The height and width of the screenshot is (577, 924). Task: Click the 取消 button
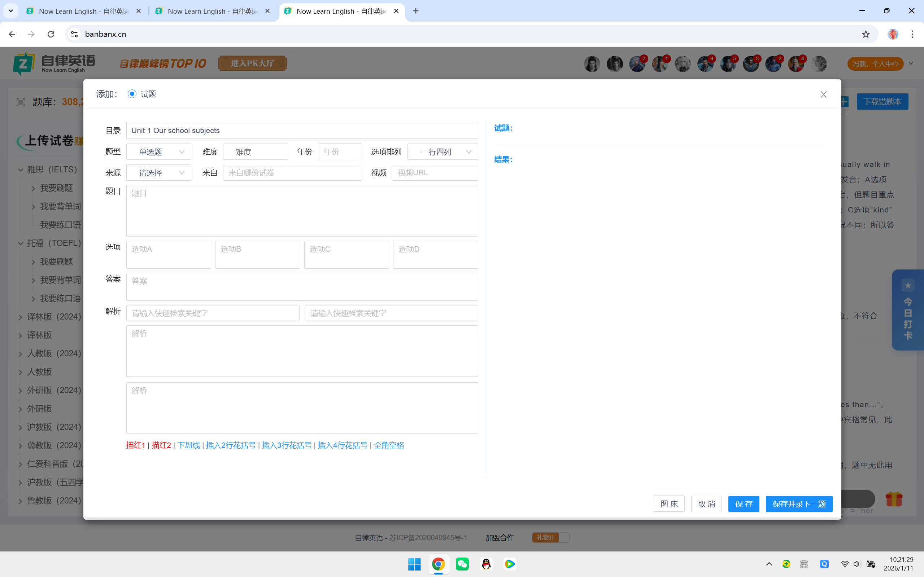[x=706, y=504]
